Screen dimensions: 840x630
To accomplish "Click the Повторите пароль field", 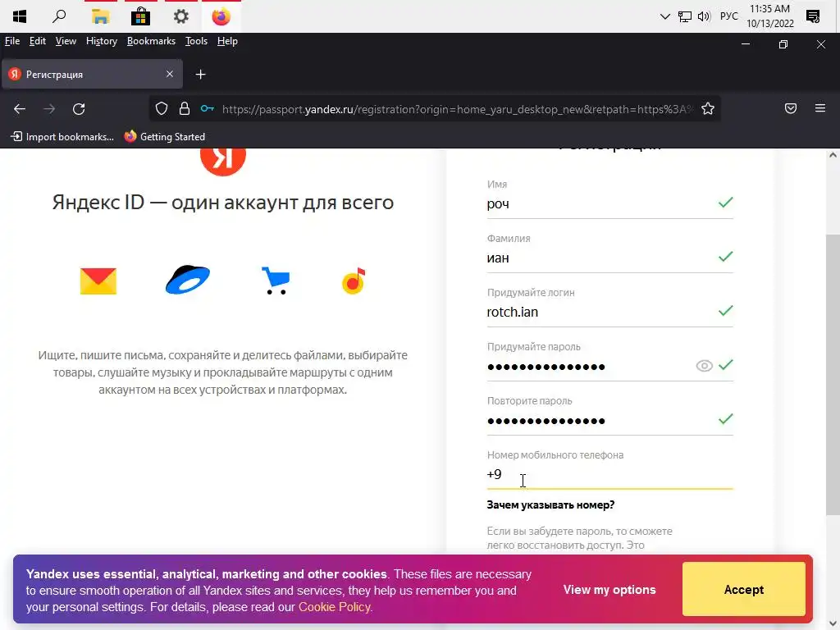I will (x=609, y=421).
